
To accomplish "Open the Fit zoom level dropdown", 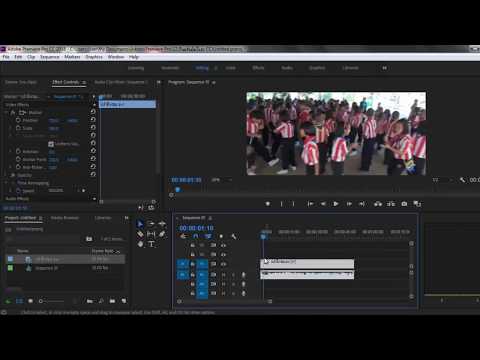I will pyautogui.click(x=221, y=180).
